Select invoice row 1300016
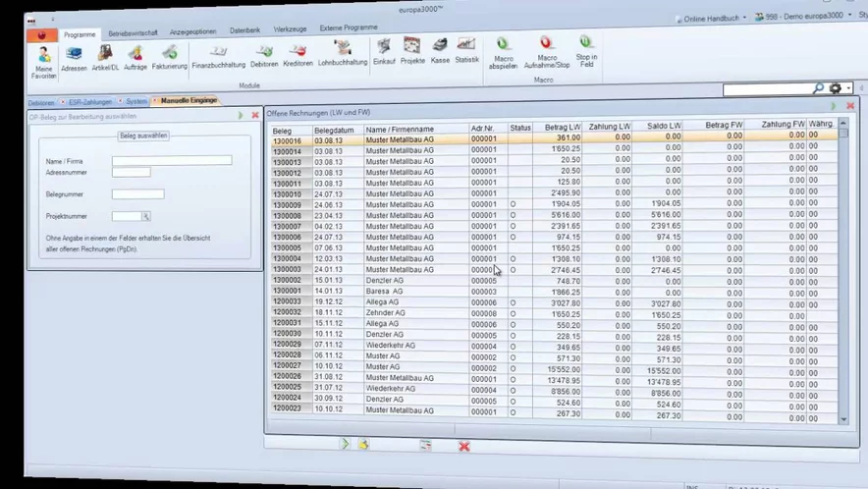 tap(554, 138)
